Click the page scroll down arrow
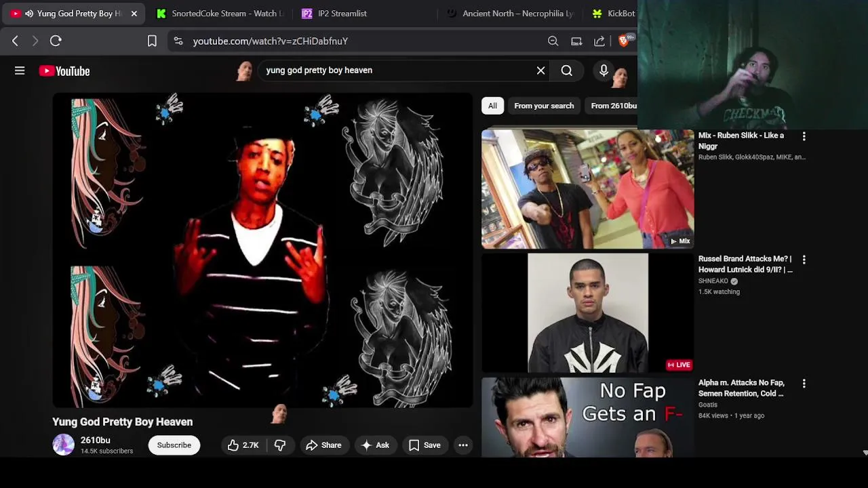The height and width of the screenshot is (488, 868). tap(865, 452)
